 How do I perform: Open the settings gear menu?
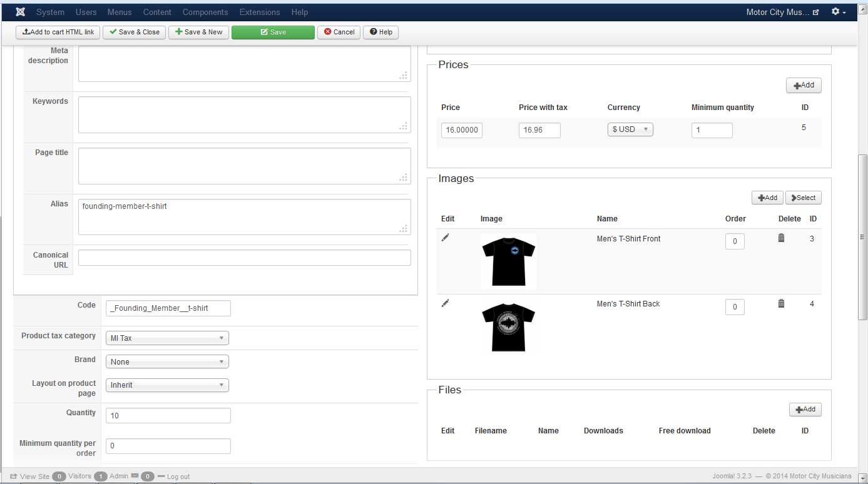coord(838,12)
